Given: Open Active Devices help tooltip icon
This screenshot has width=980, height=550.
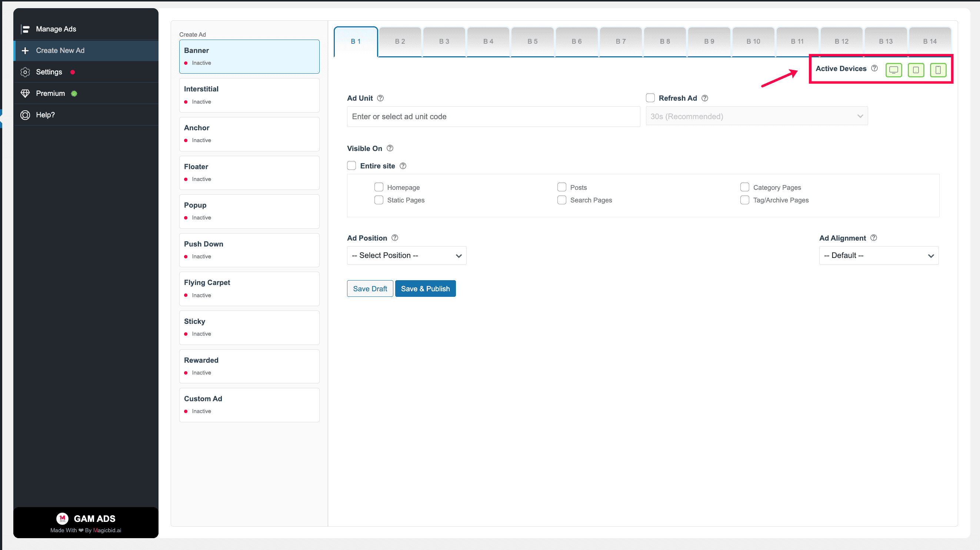Looking at the screenshot, I should point(874,68).
